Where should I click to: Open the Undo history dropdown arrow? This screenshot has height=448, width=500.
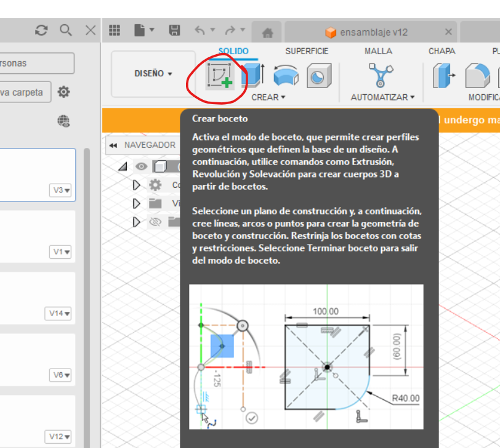coord(212,30)
